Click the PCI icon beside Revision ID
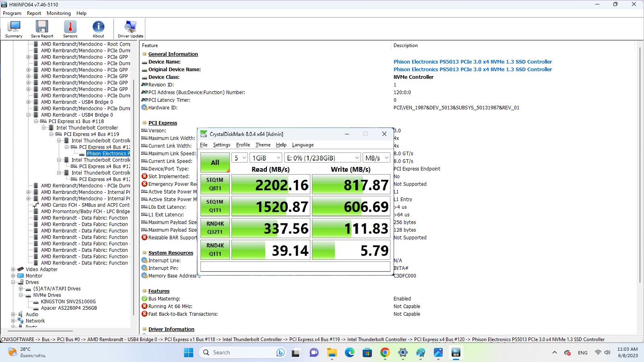The image size is (644, 362). point(144,84)
